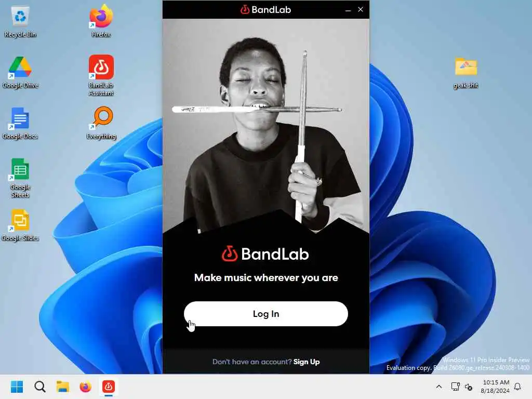Click the BandLab logo in the title bar
Viewport: 532px width, 399px height.
pyautogui.click(x=265, y=9)
